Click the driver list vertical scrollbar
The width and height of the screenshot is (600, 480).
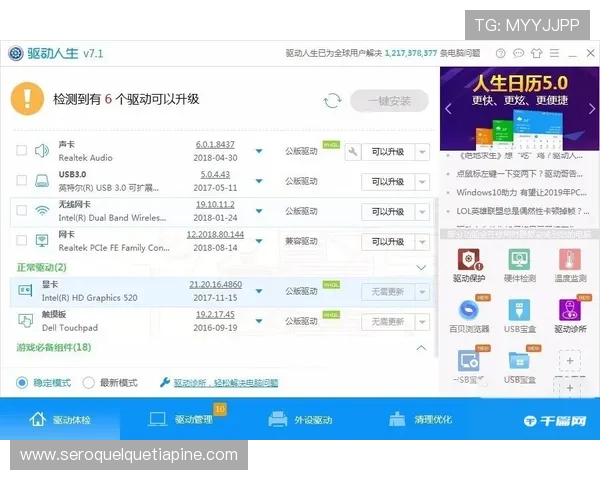pyautogui.click(x=436, y=278)
